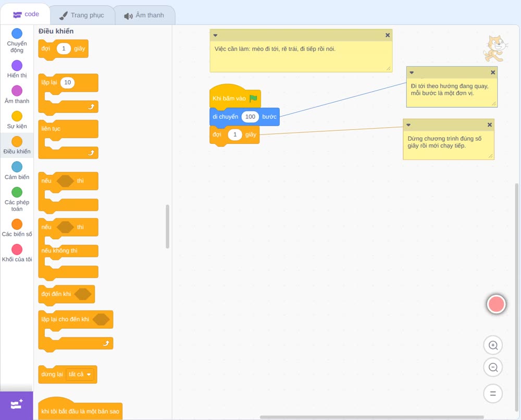Open the Khối của tôi category
The height and width of the screenshot is (420, 521).
coord(17,253)
